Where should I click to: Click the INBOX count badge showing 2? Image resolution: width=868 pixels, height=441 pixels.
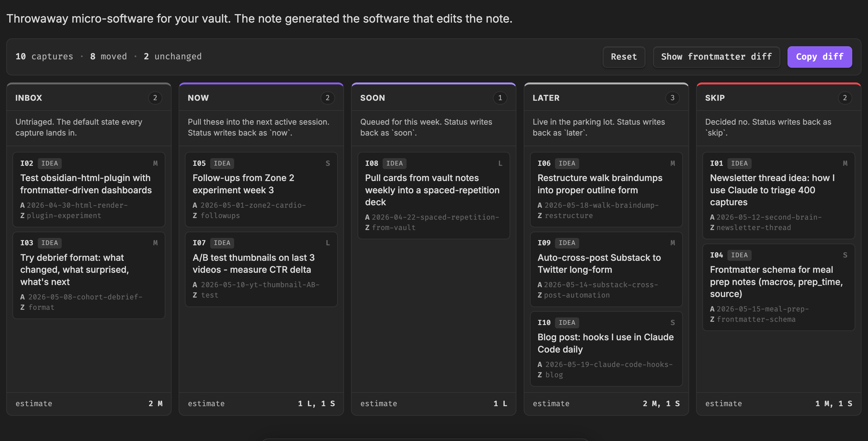[155, 98]
